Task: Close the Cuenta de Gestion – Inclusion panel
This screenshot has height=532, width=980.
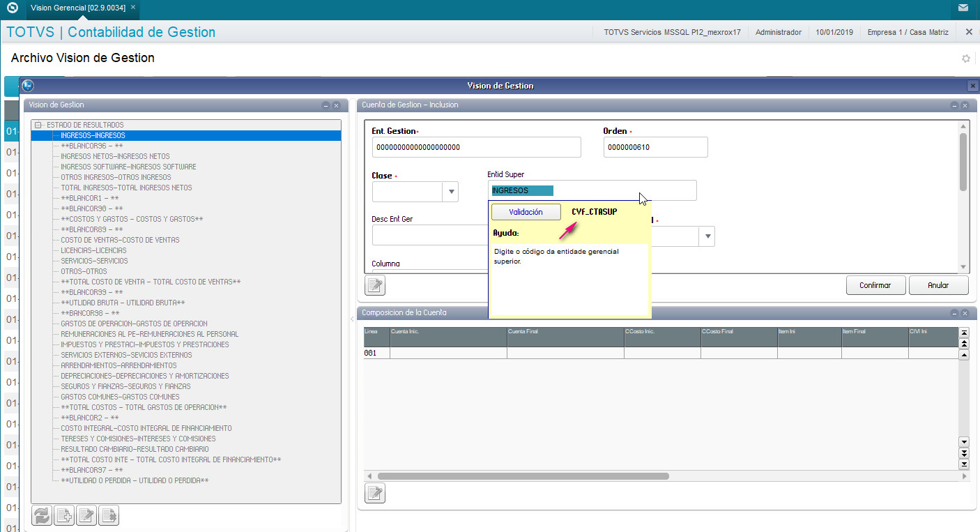Action: (965, 105)
